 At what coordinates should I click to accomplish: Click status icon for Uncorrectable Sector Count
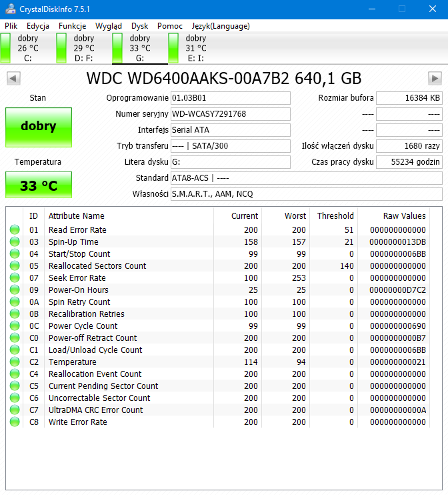(x=15, y=398)
